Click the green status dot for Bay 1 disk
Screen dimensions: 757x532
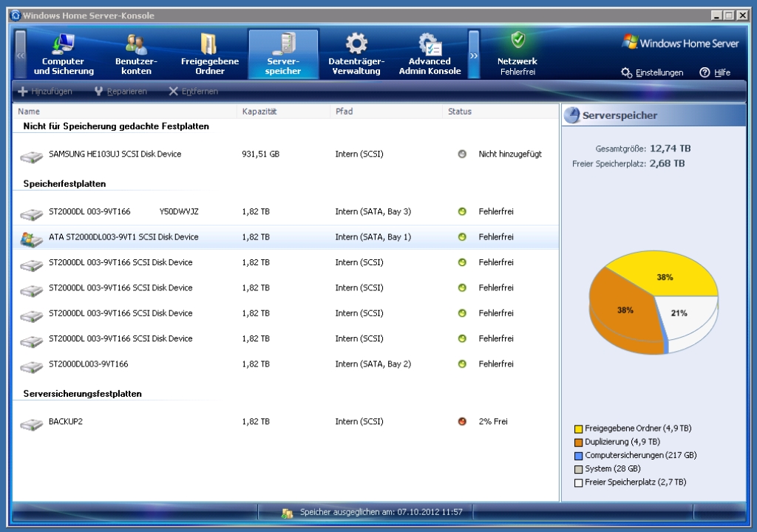tap(462, 237)
